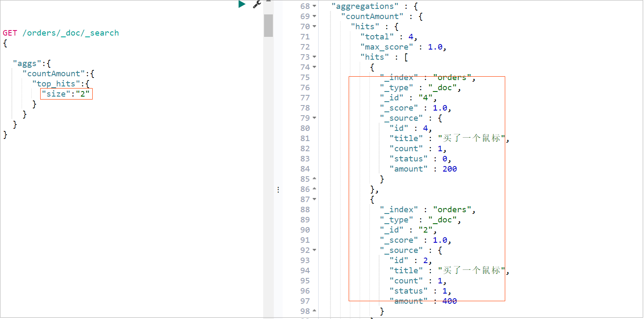
Task: Collapse the fold arrow on line 69
Action: [314, 17]
